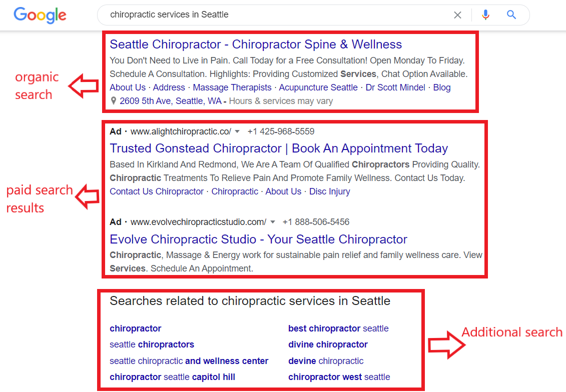Expand the evolvechiropracticstudio.com ad dropdown arrow
The width and height of the screenshot is (566, 392).
[273, 222]
